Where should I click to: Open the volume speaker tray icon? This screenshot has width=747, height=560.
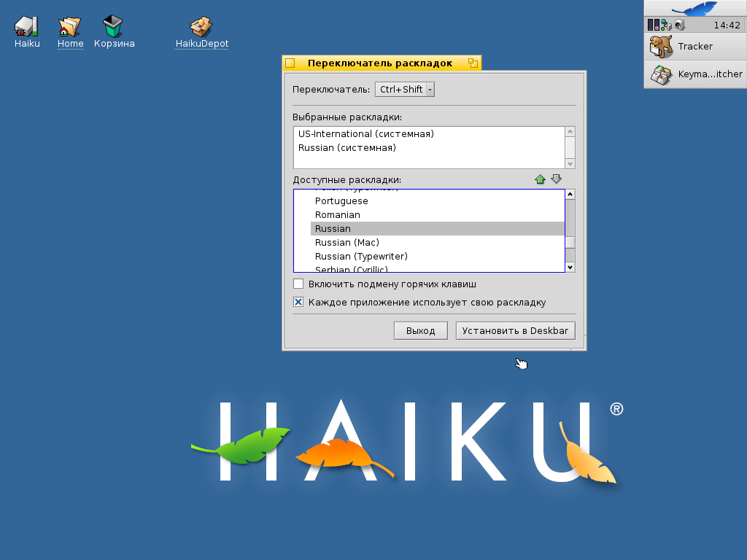(679, 25)
